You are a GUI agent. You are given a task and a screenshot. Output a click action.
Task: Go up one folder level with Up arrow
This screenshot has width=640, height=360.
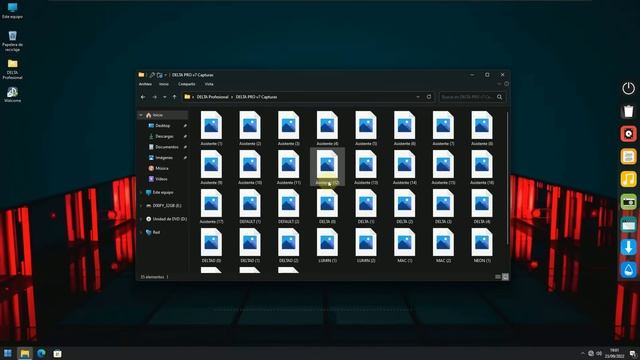click(x=174, y=97)
